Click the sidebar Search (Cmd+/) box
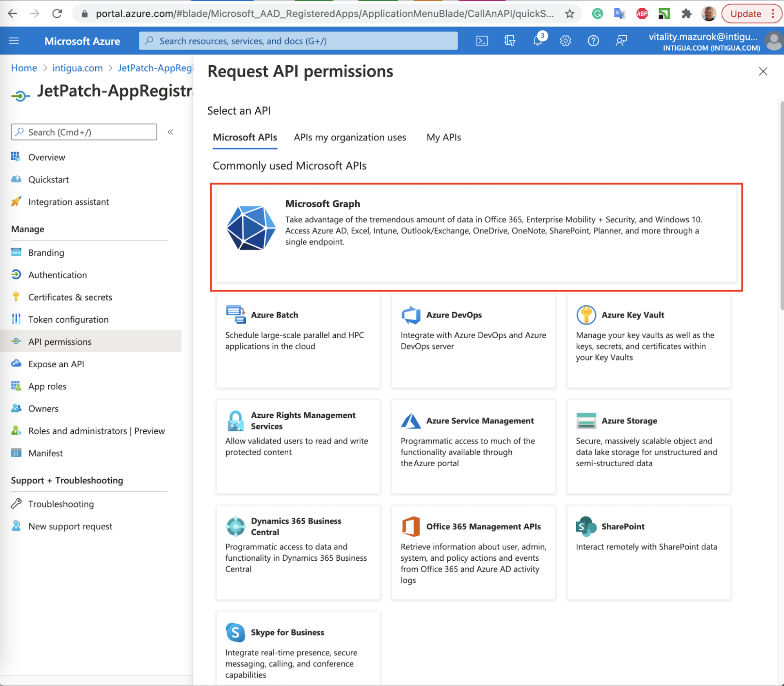Viewport: 784px width, 686px height. 84,132
